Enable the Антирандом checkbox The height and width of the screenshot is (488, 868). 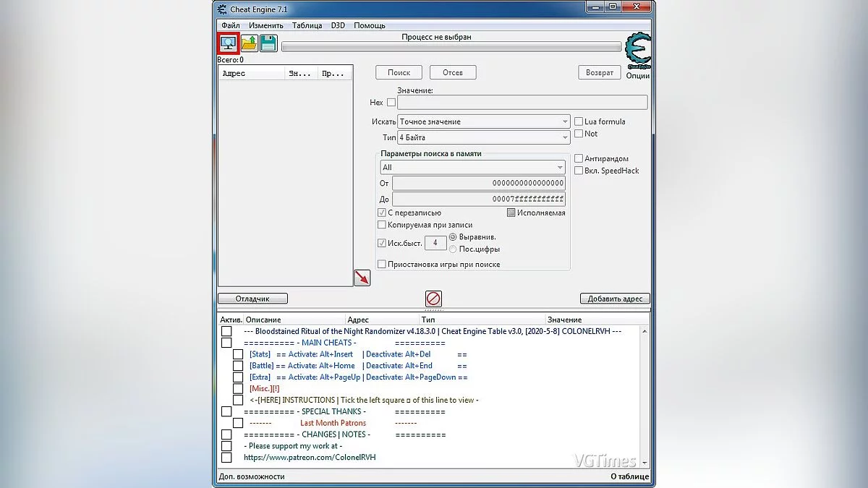[x=579, y=158]
